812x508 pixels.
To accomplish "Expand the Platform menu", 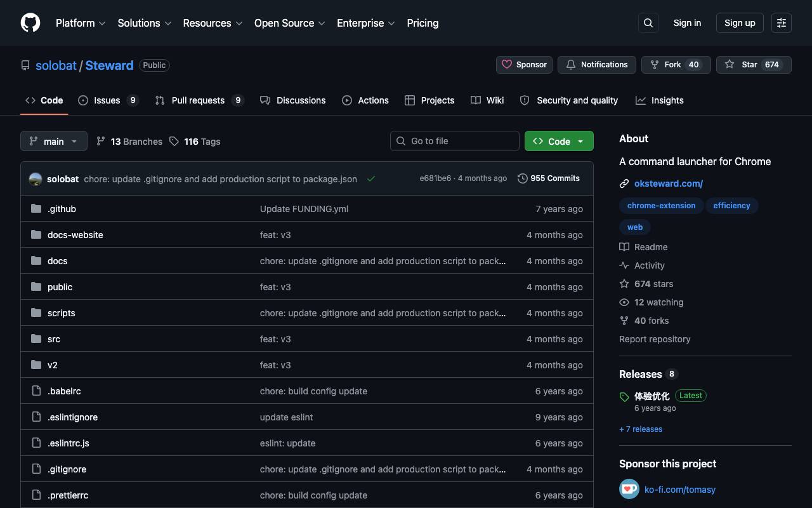I will 81,23.
